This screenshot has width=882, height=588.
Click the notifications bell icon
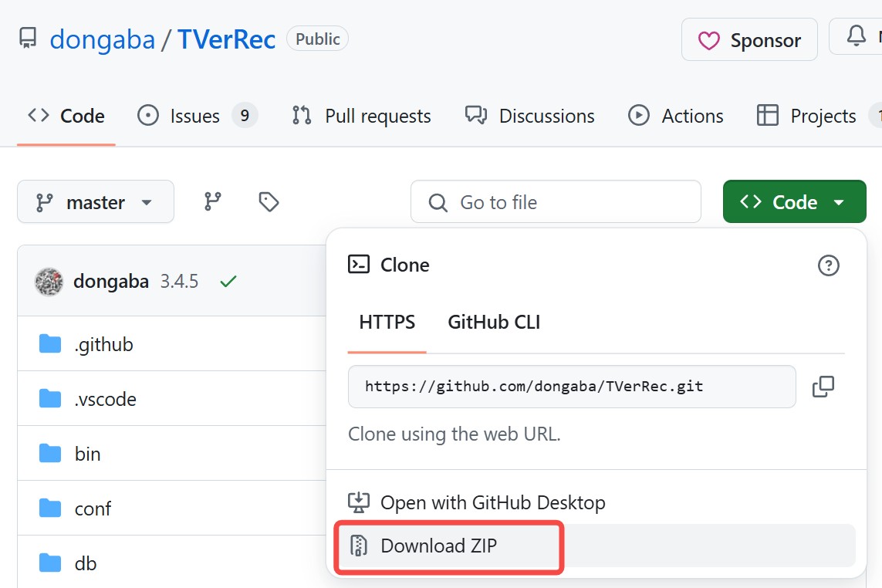[x=856, y=36]
